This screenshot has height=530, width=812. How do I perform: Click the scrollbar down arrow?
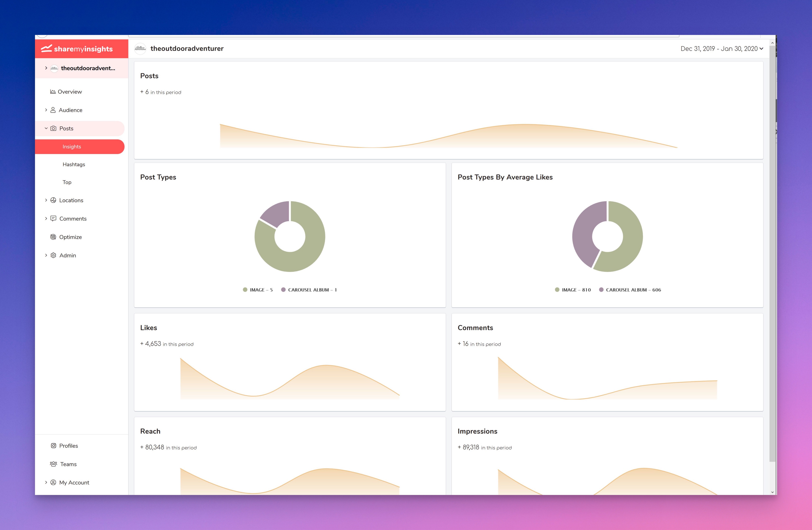point(772,492)
